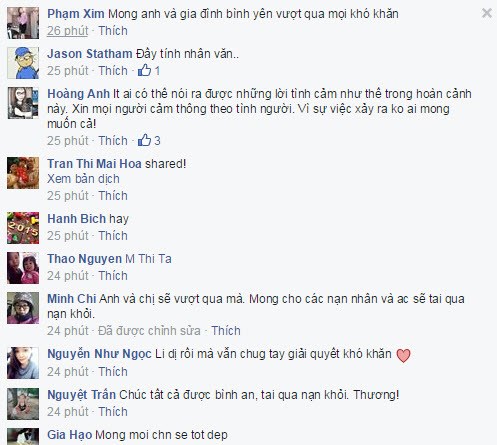Viewport: 497px width, 445px height.
Task: Click the thumbs-up icon on Jason Statham's comment
Action: click(144, 70)
